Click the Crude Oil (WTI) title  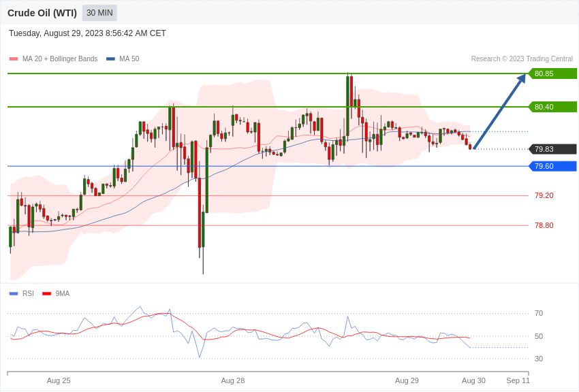pos(42,13)
